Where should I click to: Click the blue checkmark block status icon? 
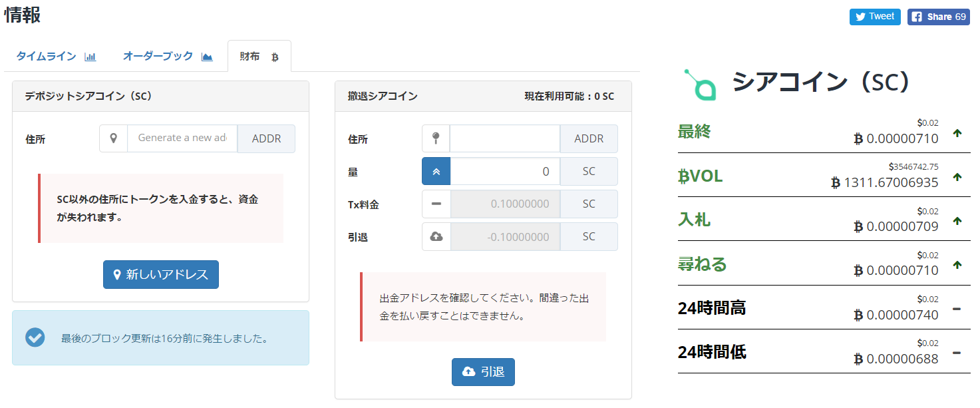tap(35, 337)
